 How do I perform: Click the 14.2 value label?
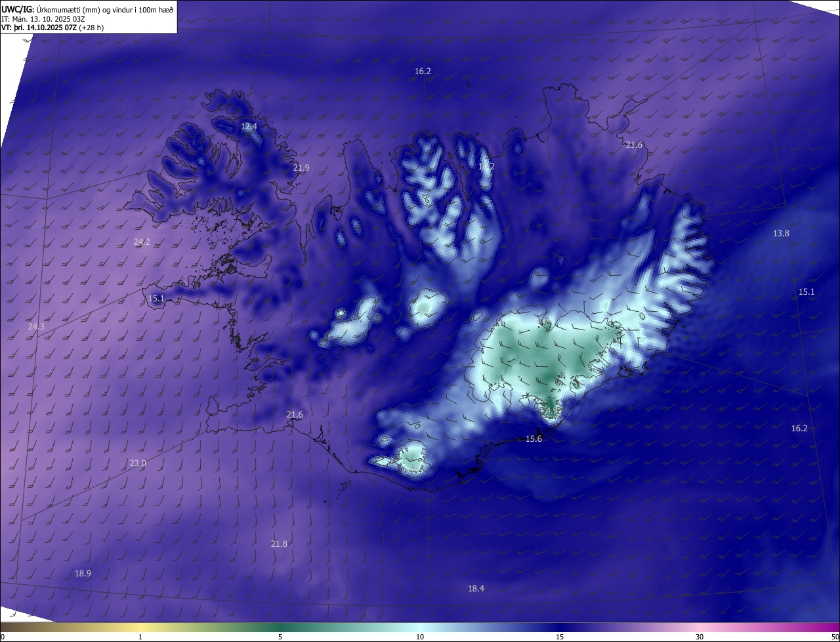[486, 167]
